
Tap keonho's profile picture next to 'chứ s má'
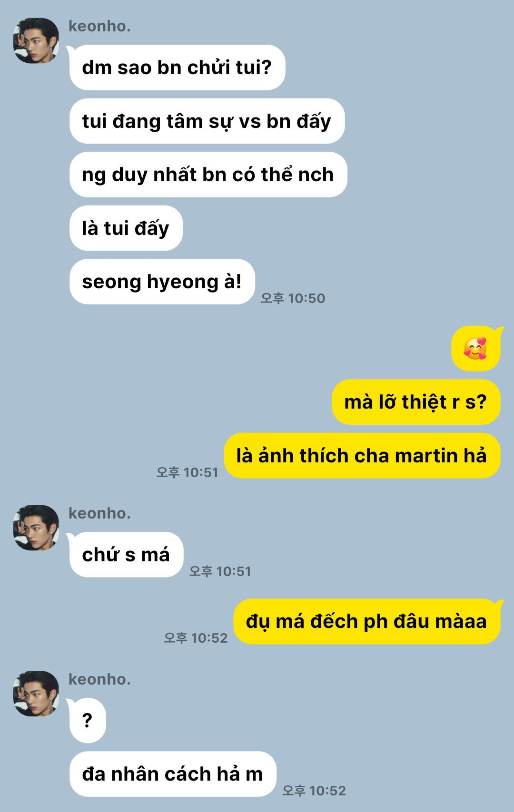(36, 528)
